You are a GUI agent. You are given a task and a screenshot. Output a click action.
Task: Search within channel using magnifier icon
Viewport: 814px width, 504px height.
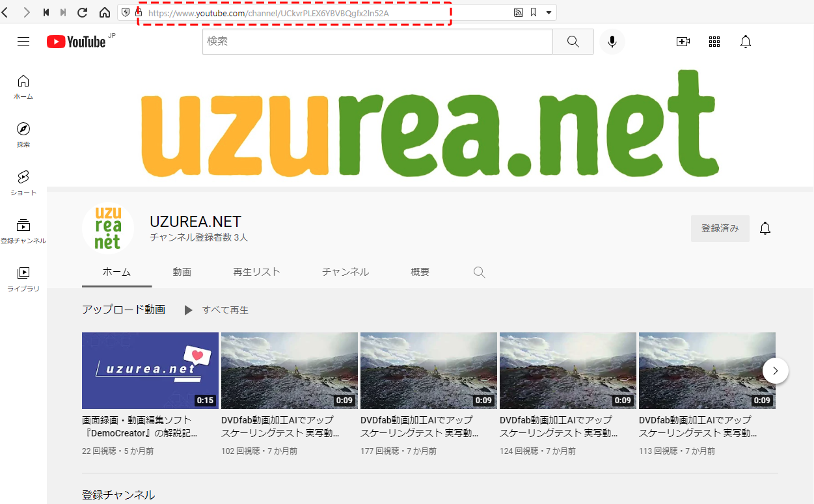[x=480, y=272]
